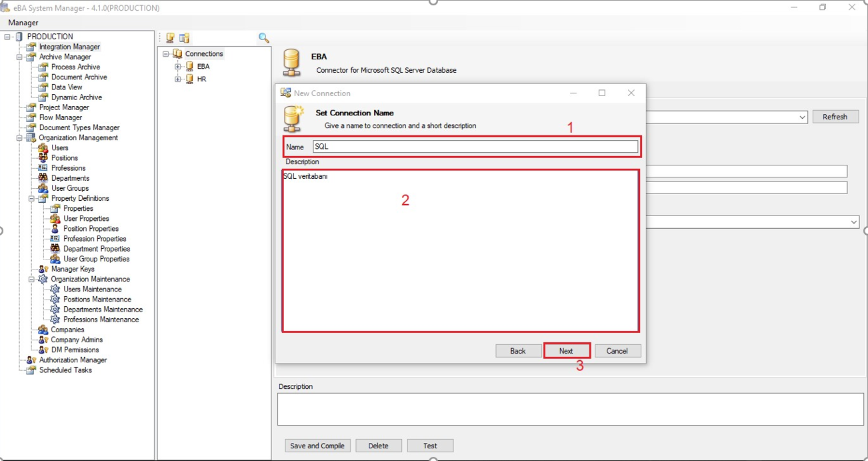Click the Test button
This screenshot has width=868, height=461.
[430, 446]
